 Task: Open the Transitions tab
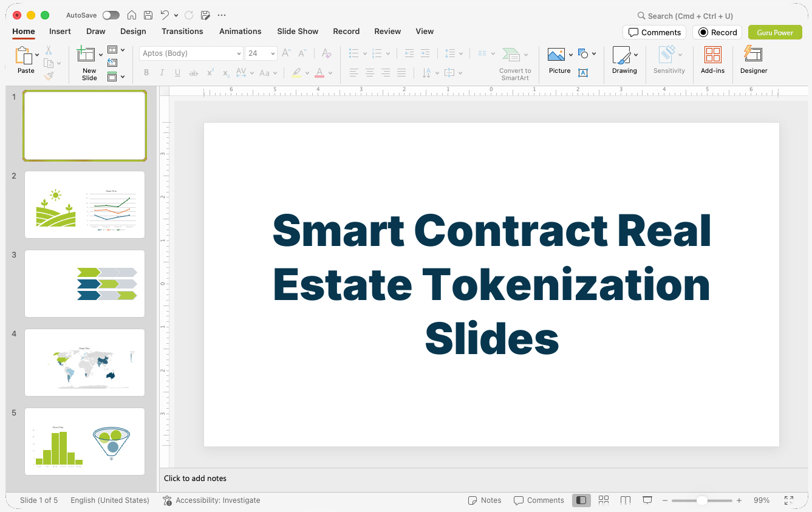tap(182, 31)
